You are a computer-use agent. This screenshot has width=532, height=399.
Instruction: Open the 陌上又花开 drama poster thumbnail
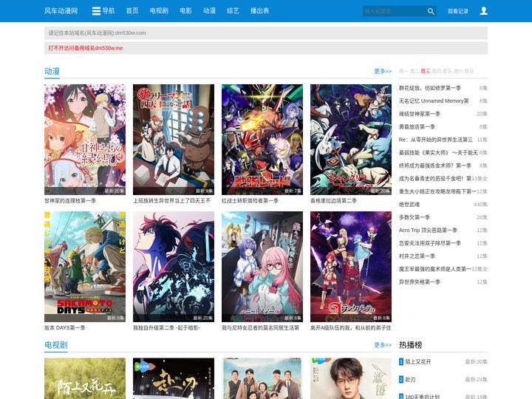[85, 378]
